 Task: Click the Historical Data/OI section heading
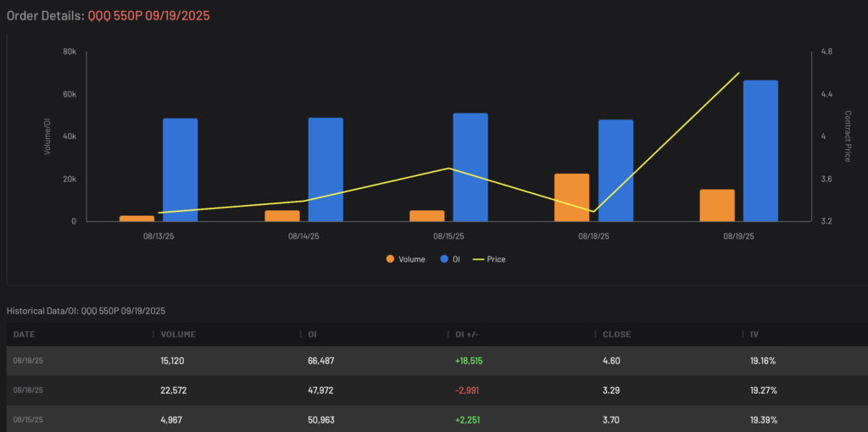[86, 311]
